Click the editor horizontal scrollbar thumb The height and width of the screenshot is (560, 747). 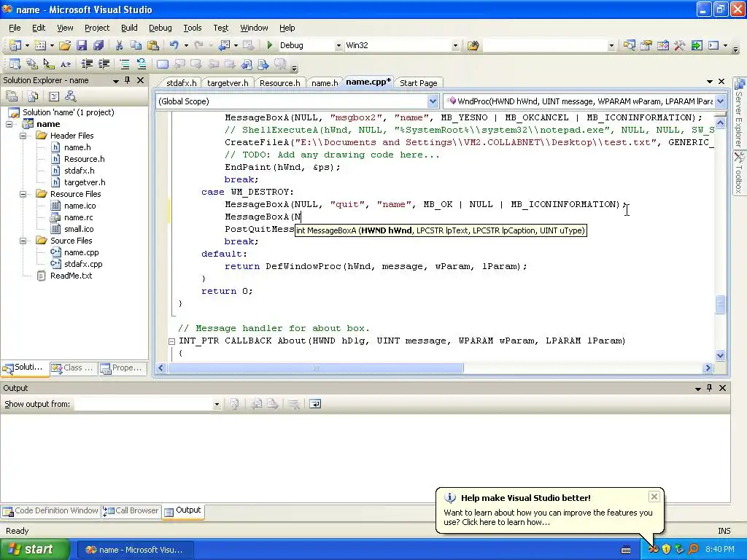click(315, 368)
